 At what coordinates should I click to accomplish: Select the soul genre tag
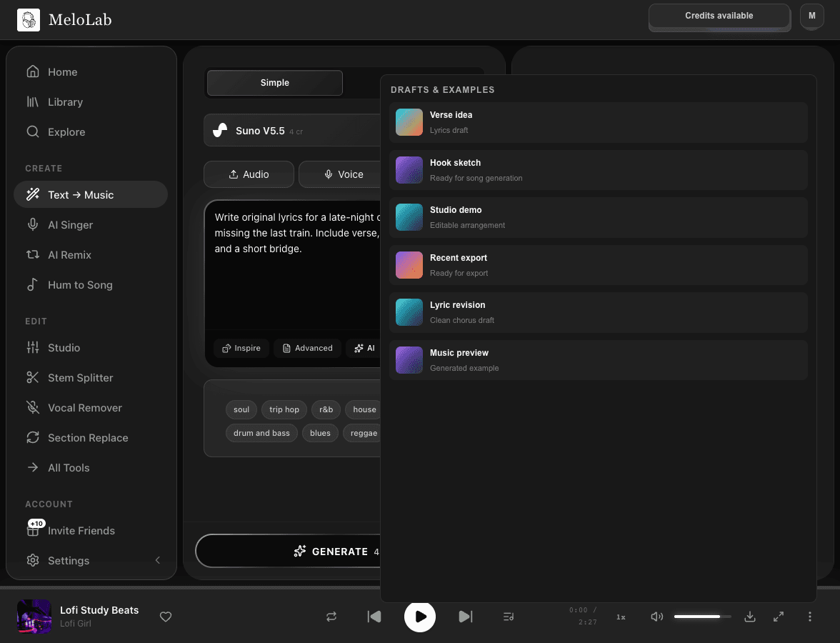click(241, 409)
